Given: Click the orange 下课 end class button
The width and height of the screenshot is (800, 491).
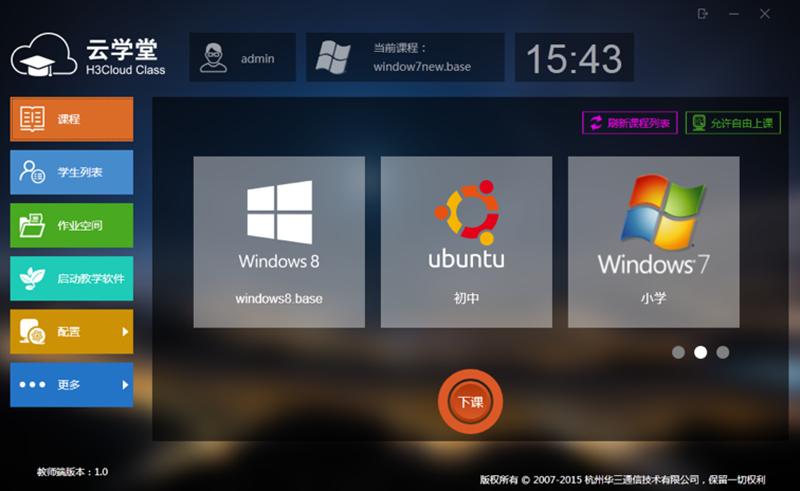Looking at the screenshot, I should pos(470,402).
